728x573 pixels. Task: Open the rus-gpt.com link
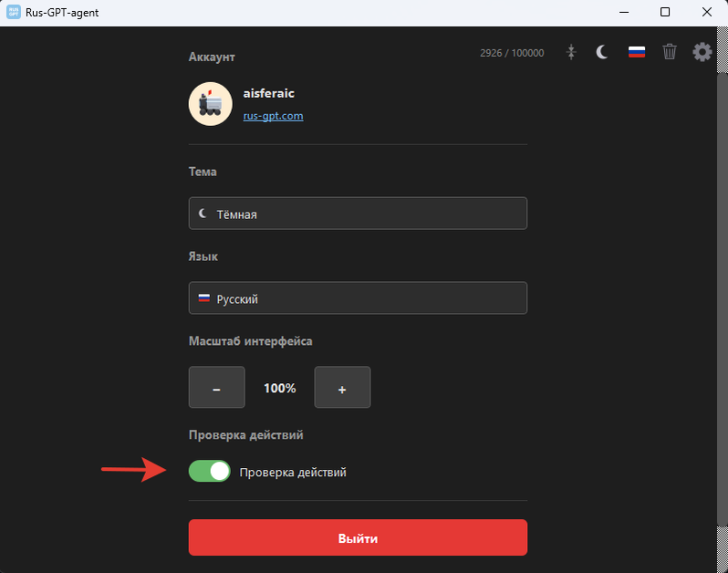[273, 116]
